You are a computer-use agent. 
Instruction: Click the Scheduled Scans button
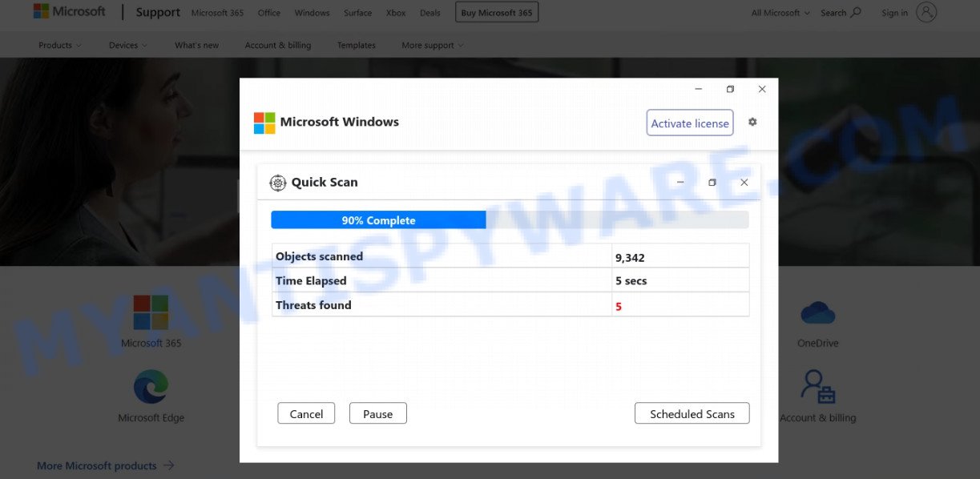[x=692, y=413]
